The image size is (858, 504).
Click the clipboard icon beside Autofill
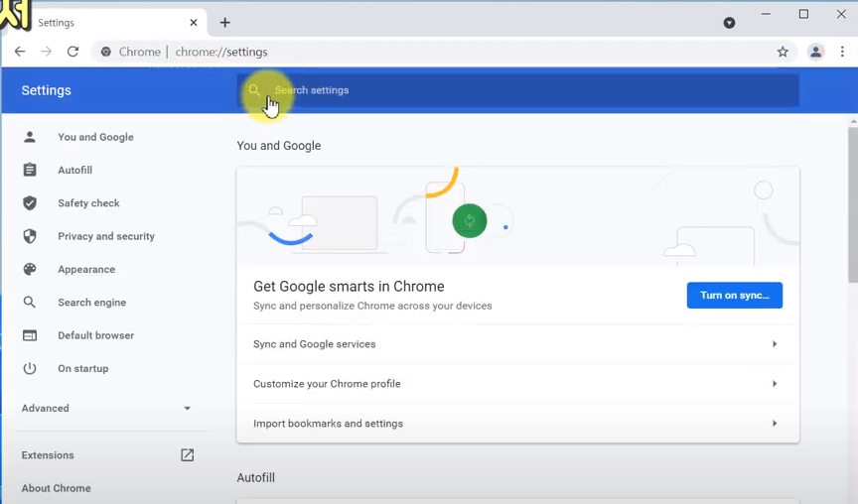tap(30, 170)
